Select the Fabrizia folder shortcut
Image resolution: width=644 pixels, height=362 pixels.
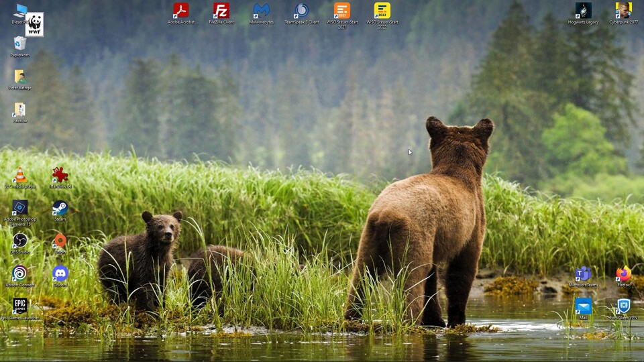(x=19, y=112)
